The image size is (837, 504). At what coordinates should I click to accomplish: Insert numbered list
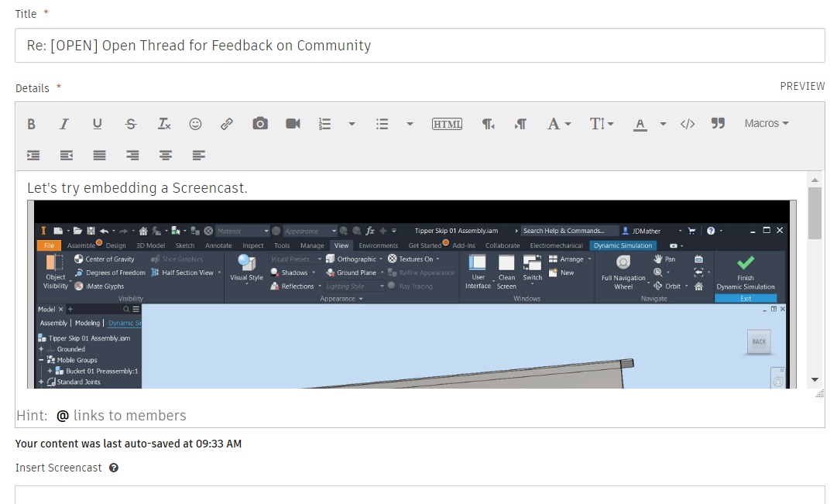click(324, 124)
